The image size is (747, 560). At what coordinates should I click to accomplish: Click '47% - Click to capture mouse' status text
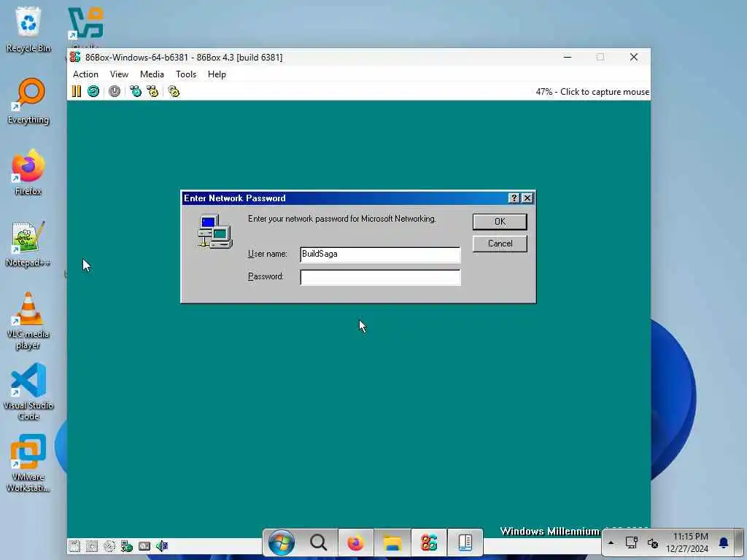592,92
